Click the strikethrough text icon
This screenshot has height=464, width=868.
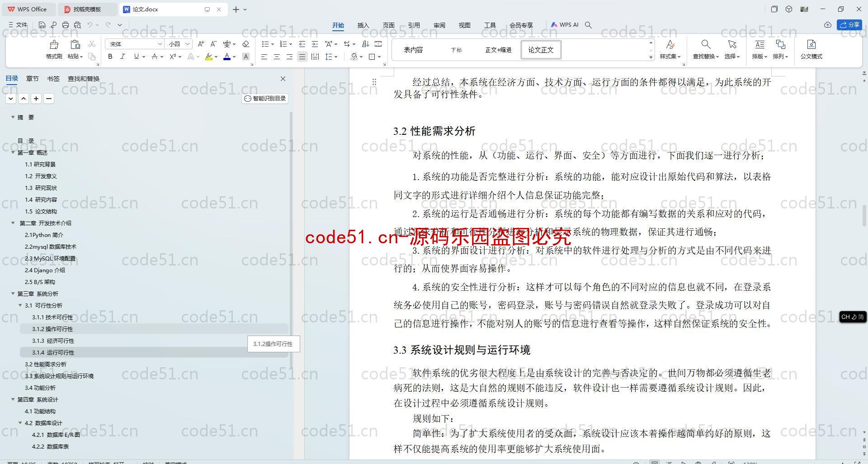pos(155,57)
